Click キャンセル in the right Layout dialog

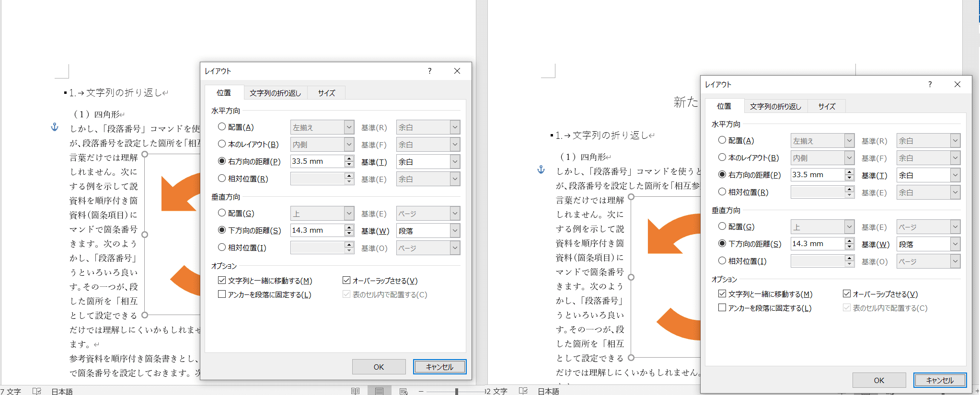[x=939, y=380]
